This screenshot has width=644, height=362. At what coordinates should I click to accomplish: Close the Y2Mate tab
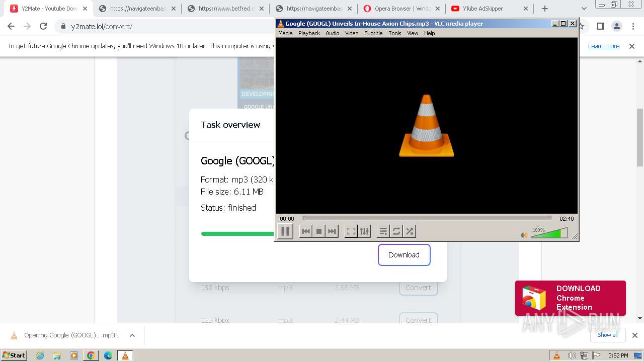tap(85, 9)
